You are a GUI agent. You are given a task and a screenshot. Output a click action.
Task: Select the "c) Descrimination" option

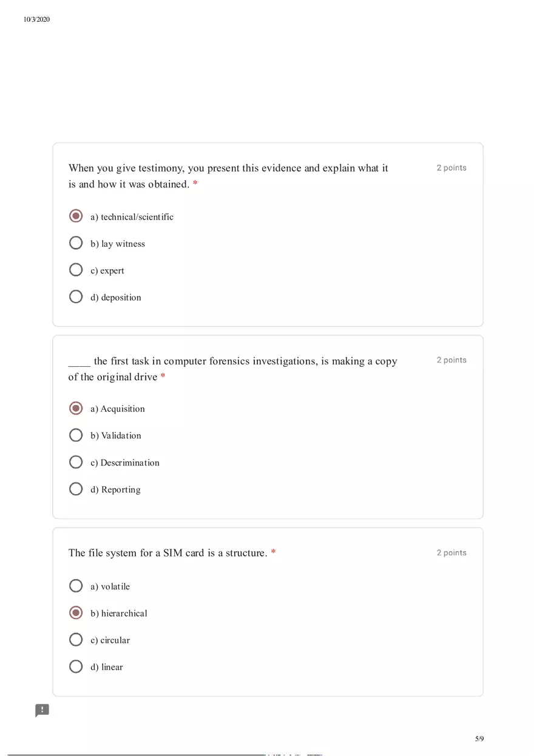pos(76,461)
